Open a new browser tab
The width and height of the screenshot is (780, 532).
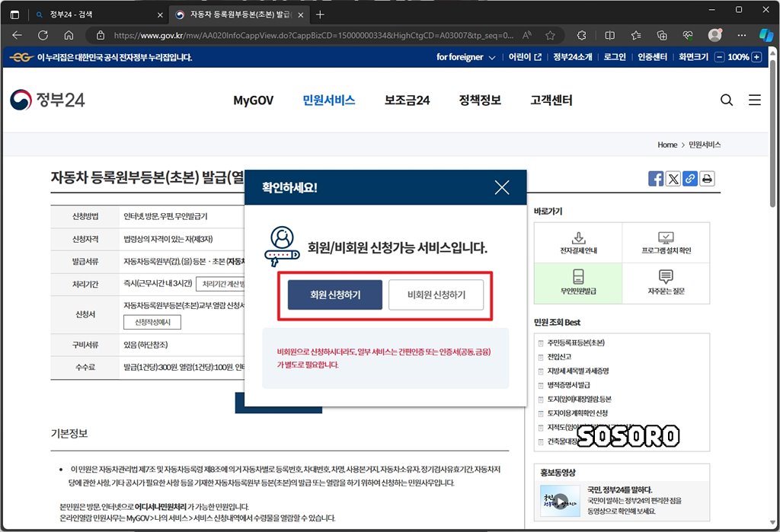[320, 15]
